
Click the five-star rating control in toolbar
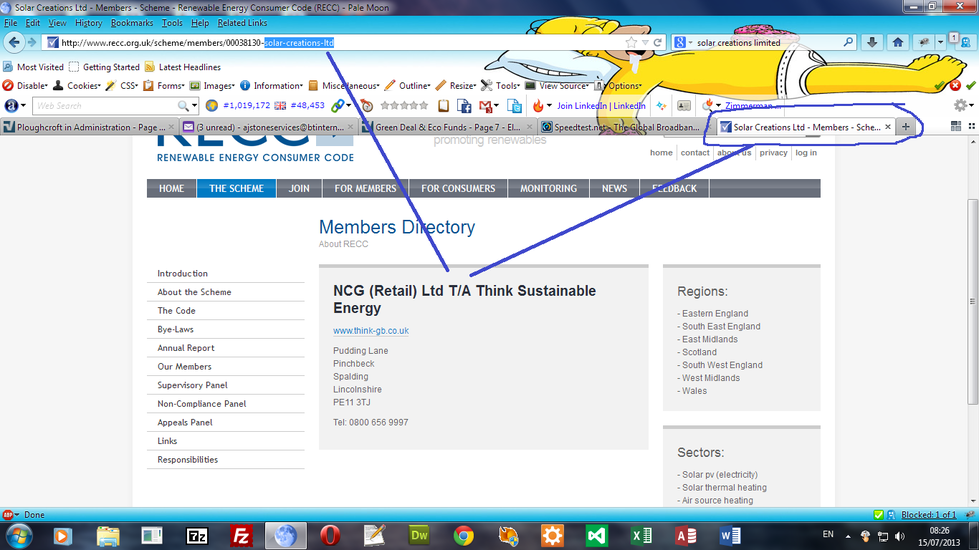pos(404,106)
